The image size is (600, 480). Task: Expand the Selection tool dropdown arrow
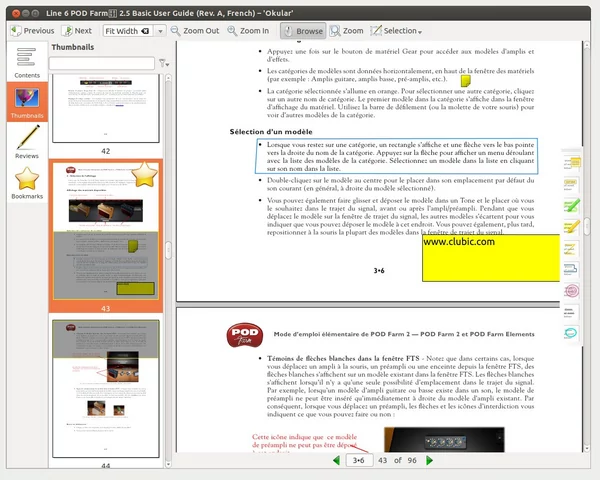pyautogui.click(x=420, y=32)
